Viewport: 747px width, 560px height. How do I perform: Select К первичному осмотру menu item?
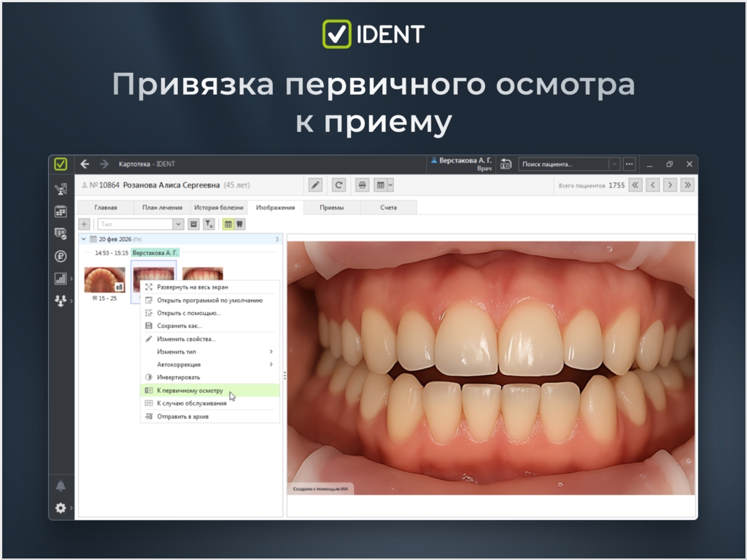click(190, 391)
